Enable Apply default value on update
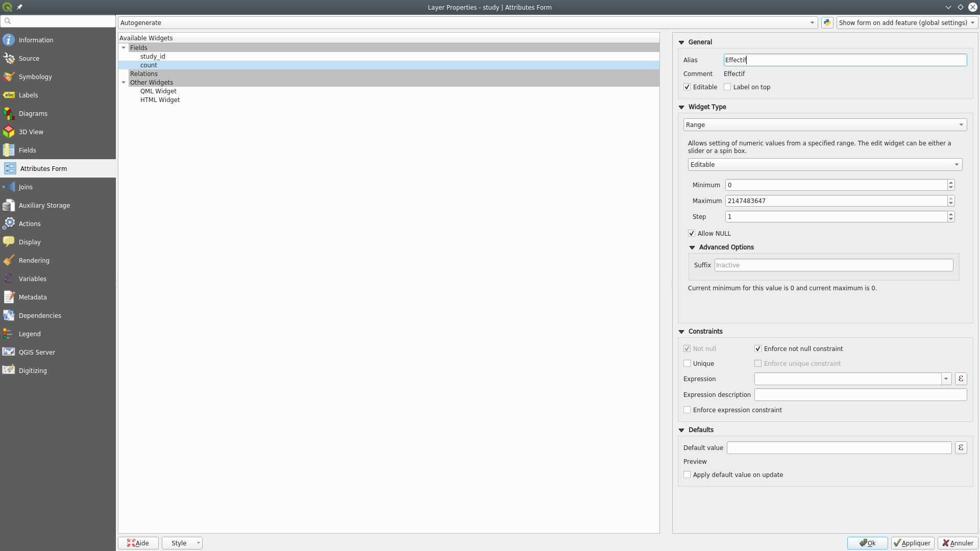 point(687,475)
